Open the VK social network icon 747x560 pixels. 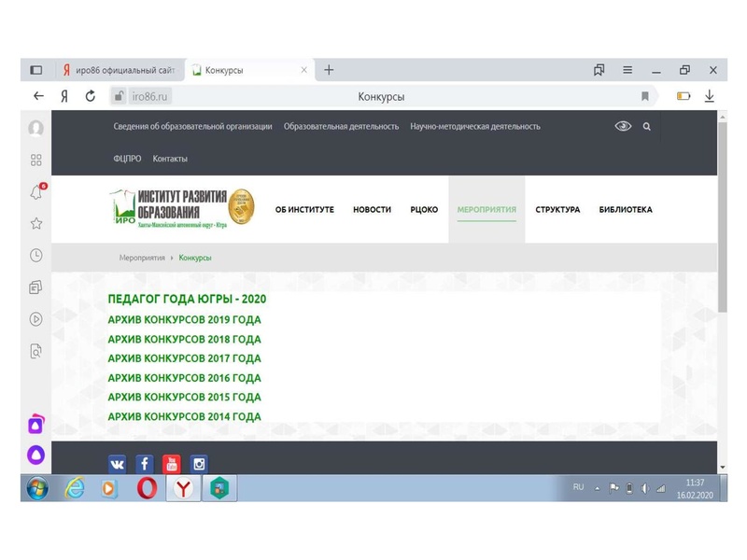point(118,464)
